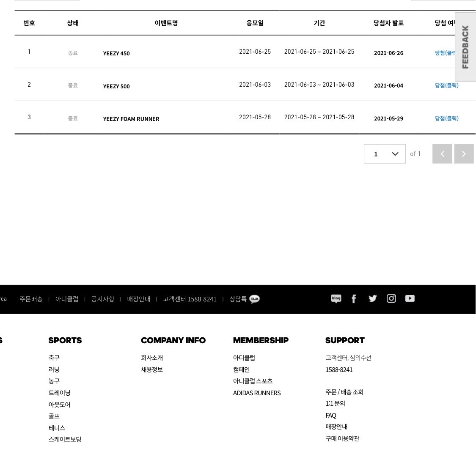Open 골프 under SPORTS
The width and height of the screenshot is (476, 476).
[54, 416]
